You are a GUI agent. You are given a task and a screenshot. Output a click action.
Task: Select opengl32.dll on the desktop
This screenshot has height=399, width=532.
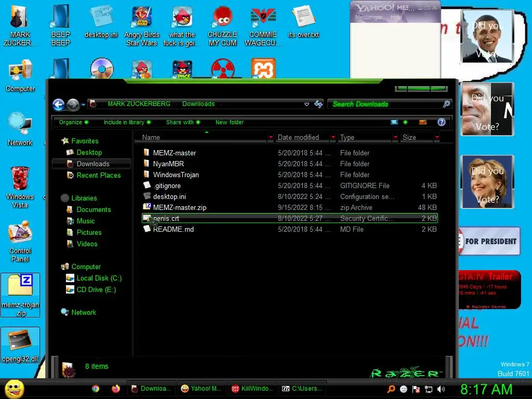pos(20,345)
